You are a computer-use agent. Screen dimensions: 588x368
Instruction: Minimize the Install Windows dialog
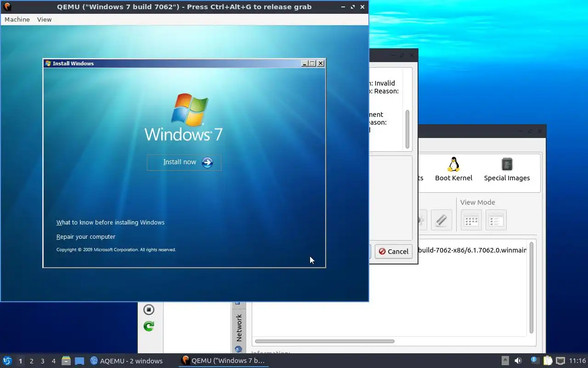[305, 63]
